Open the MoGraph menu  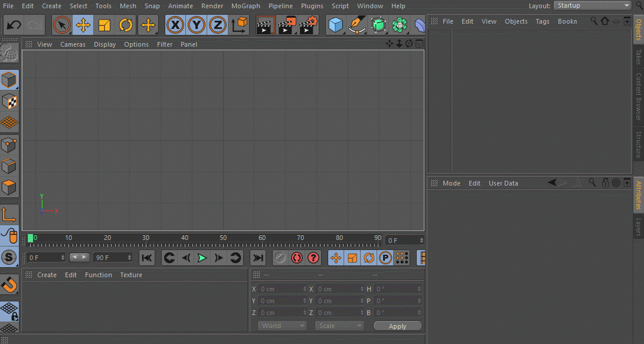(x=245, y=6)
